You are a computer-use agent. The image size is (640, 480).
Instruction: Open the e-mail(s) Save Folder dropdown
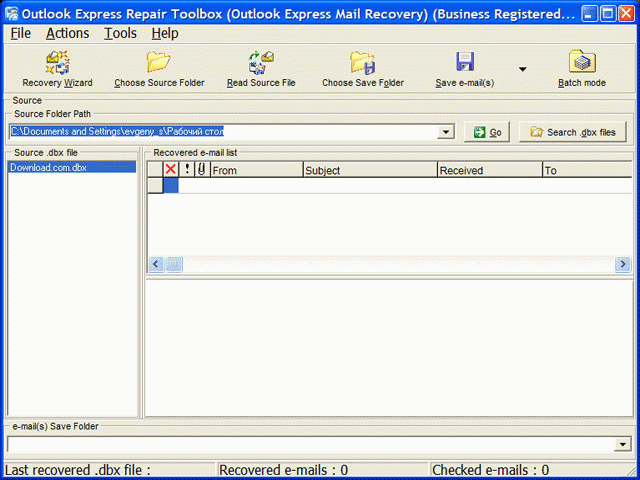(x=623, y=444)
